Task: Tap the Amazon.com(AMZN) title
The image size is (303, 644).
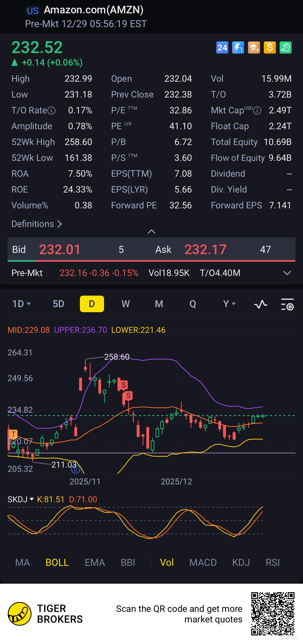Action: click(x=94, y=10)
